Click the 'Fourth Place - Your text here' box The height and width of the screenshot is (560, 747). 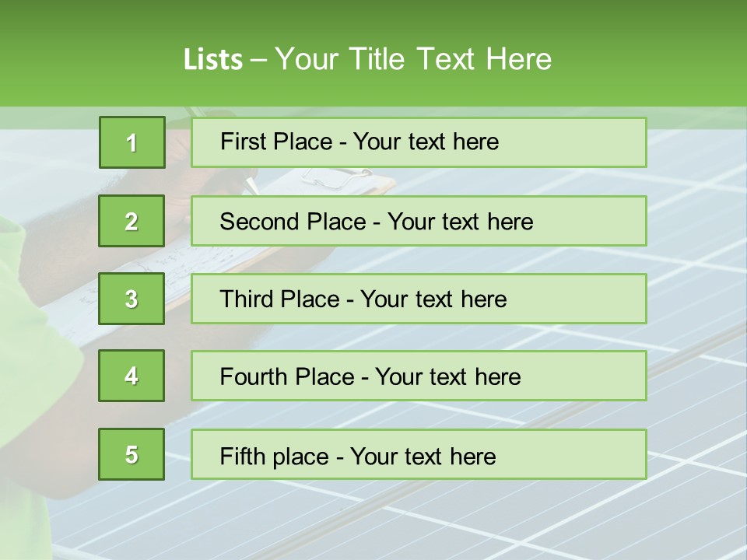pos(370,377)
